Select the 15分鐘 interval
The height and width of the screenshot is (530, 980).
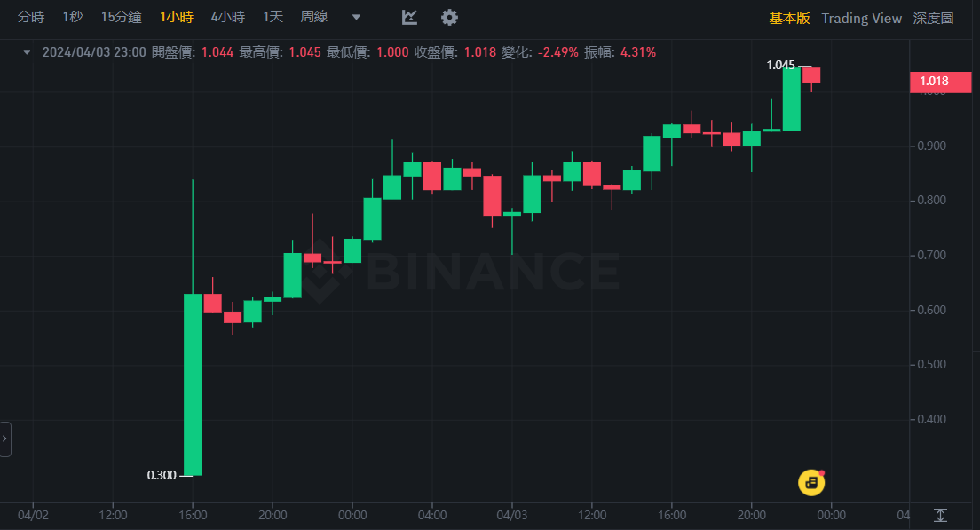pos(122,18)
